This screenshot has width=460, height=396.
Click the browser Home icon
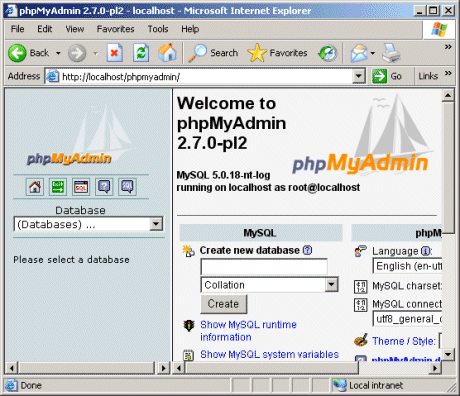tap(167, 53)
